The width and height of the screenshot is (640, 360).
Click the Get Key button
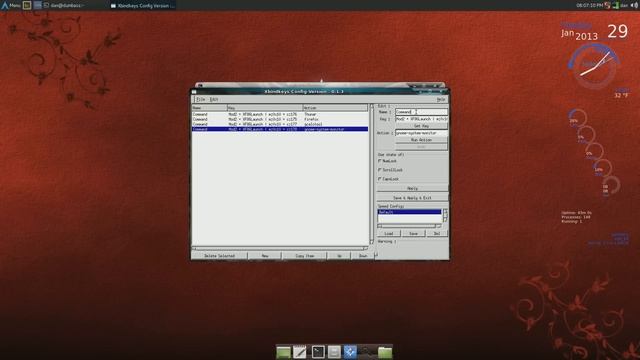(x=421, y=126)
